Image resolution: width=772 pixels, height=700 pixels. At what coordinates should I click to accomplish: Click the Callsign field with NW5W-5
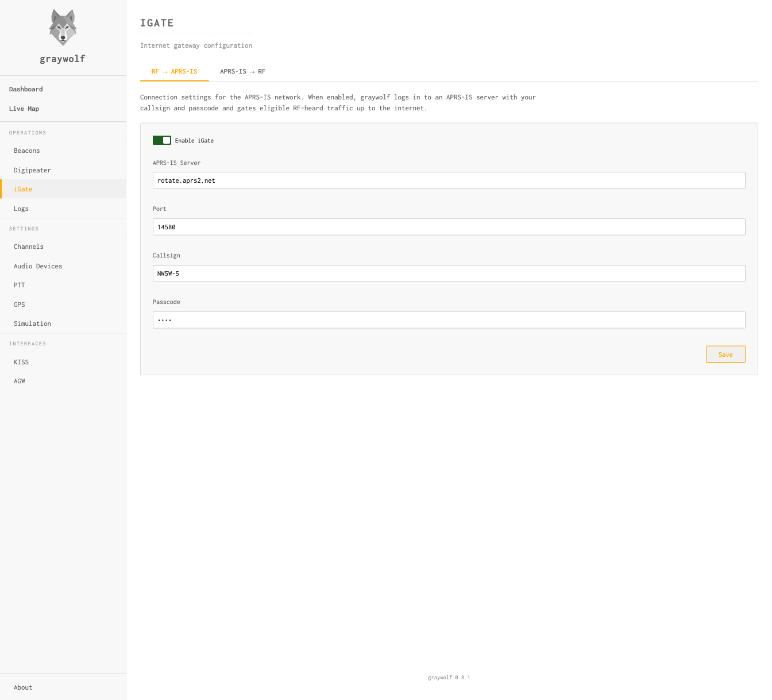click(449, 274)
